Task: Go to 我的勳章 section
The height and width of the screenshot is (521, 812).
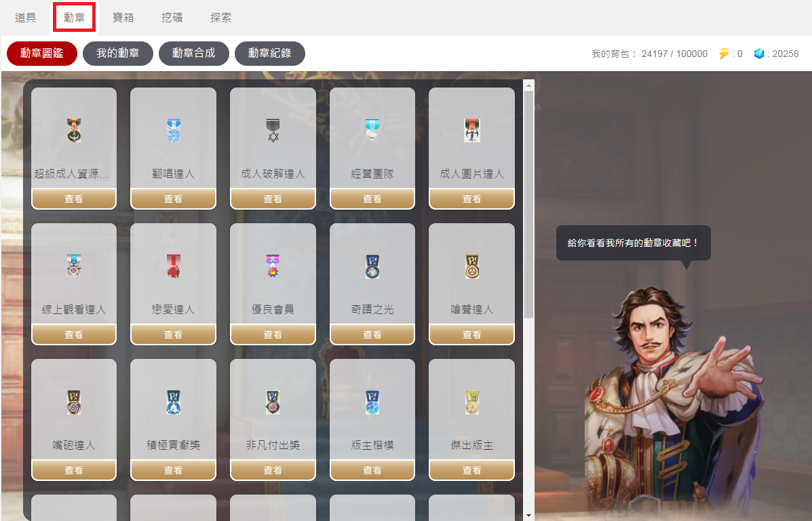Action: point(118,54)
